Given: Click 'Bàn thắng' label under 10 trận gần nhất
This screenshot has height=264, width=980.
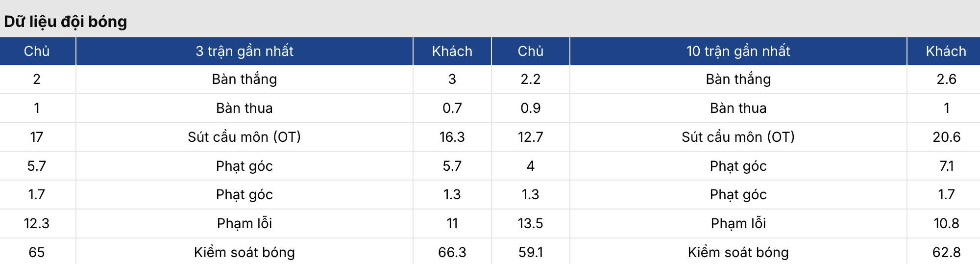Looking at the screenshot, I should (x=738, y=79).
